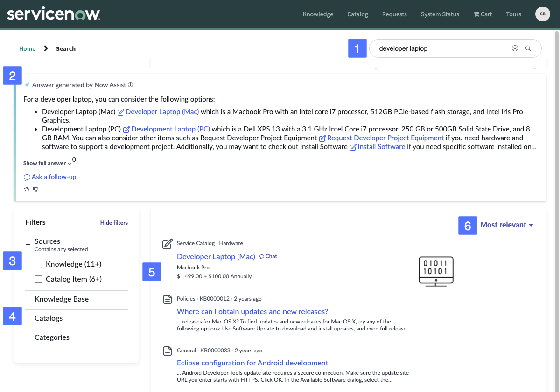Click the Now Assist sparkle icon
Viewport: 560px width, 392px height.
tap(27, 85)
